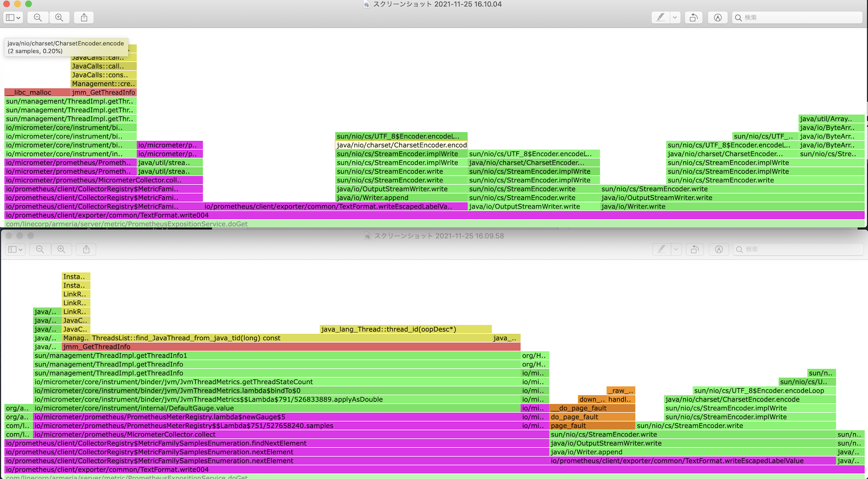This screenshot has width=868, height=479.
Task: Zoom in on the bottom screenshot window
Action: tap(61, 249)
